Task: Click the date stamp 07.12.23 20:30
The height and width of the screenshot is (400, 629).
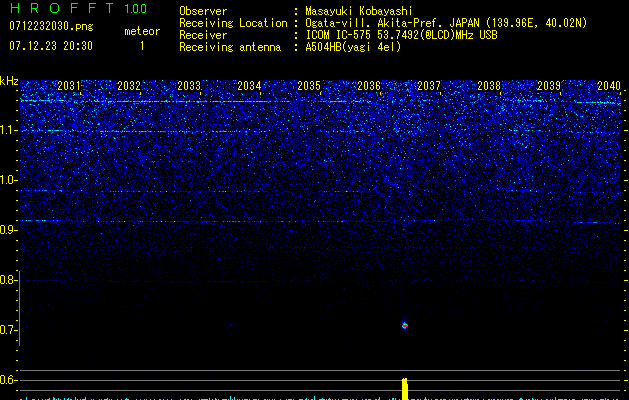Action: [x=51, y=46]
